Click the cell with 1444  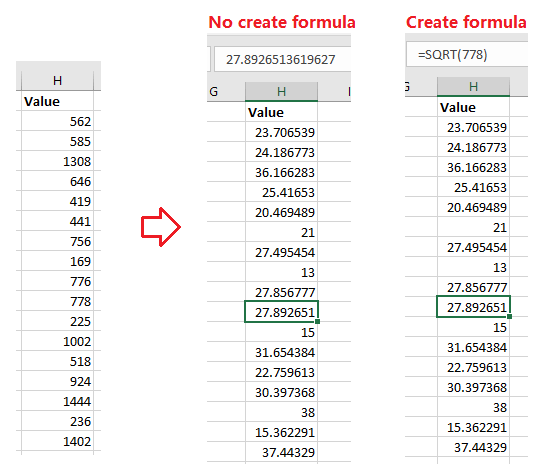58,401
